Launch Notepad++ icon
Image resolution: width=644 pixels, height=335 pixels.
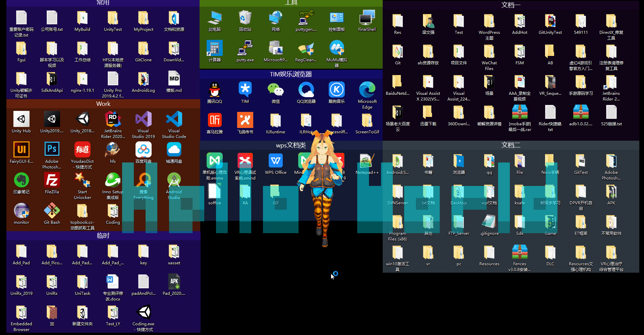click(x=367, y=164)
